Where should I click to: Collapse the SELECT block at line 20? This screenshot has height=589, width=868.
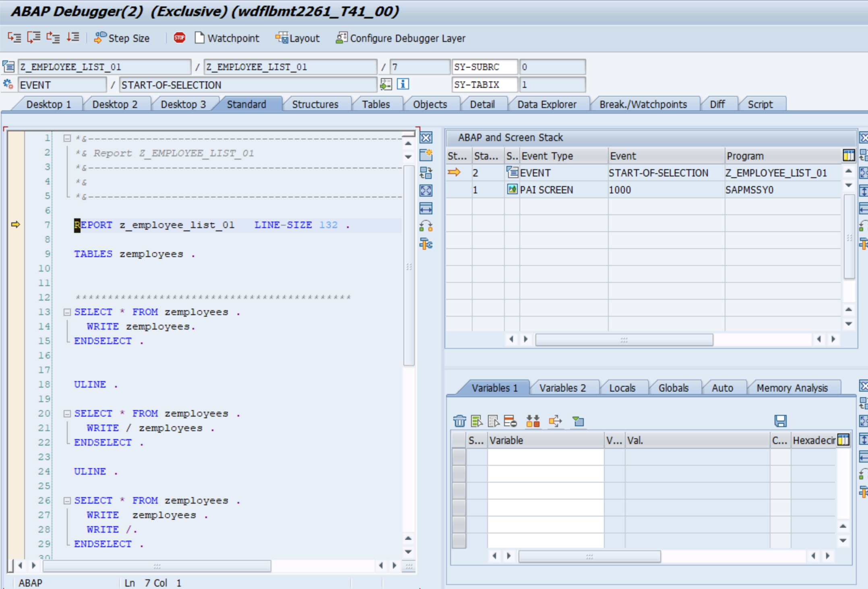67,414
